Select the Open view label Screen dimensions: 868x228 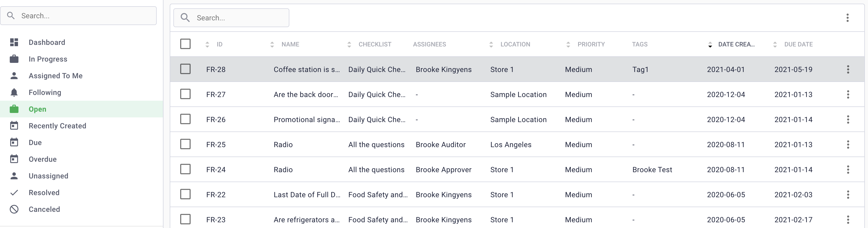click(37, 109)
